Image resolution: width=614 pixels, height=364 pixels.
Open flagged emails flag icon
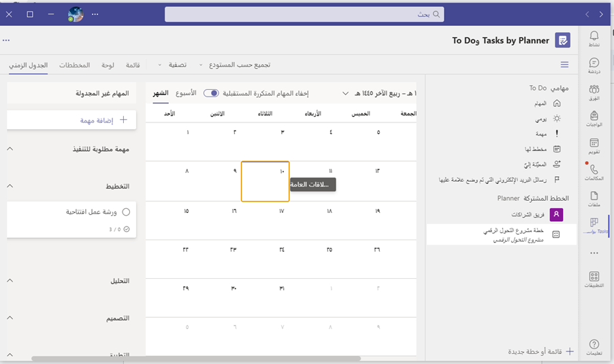[557, 180]
